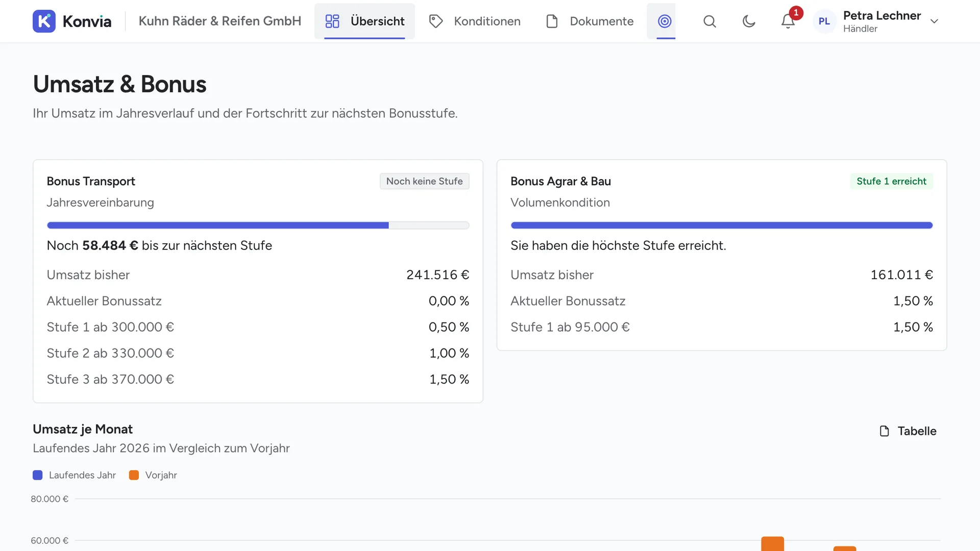Click Kuhn Räder & Reifen GmbH name
This screenshot has height=551, width=980.
coord(220,21)
